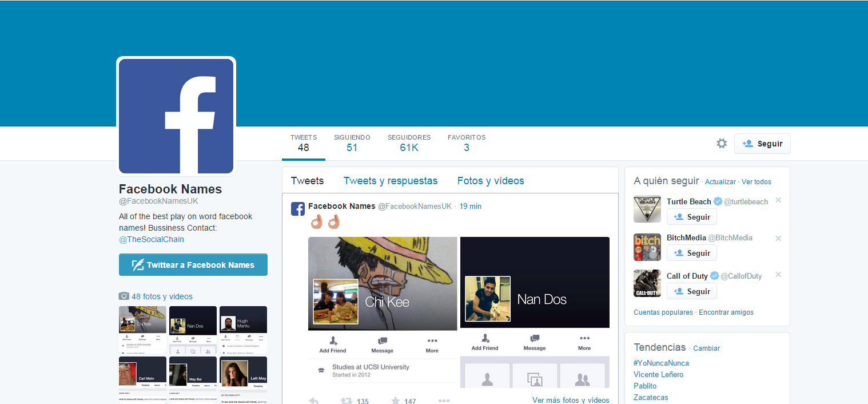Screen dimensions: 868x404
Task: Reply to tweet using arrow icon
Action: [x=313, y=401]
